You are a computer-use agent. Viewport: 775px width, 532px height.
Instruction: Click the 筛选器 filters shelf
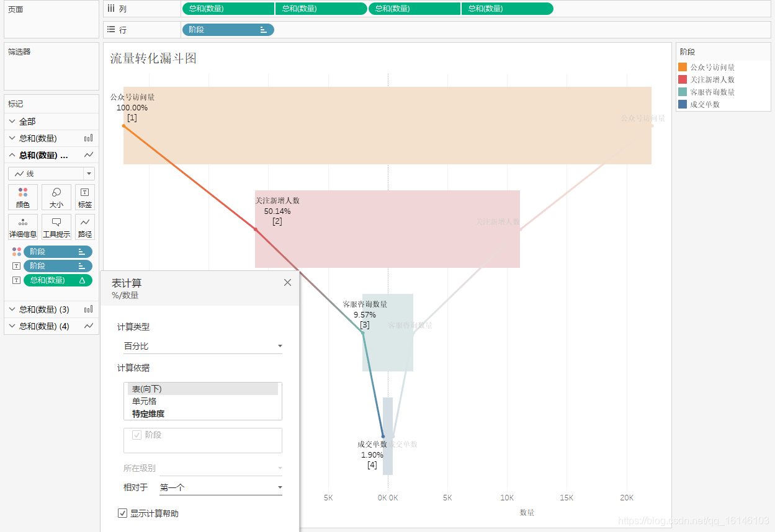52,66
